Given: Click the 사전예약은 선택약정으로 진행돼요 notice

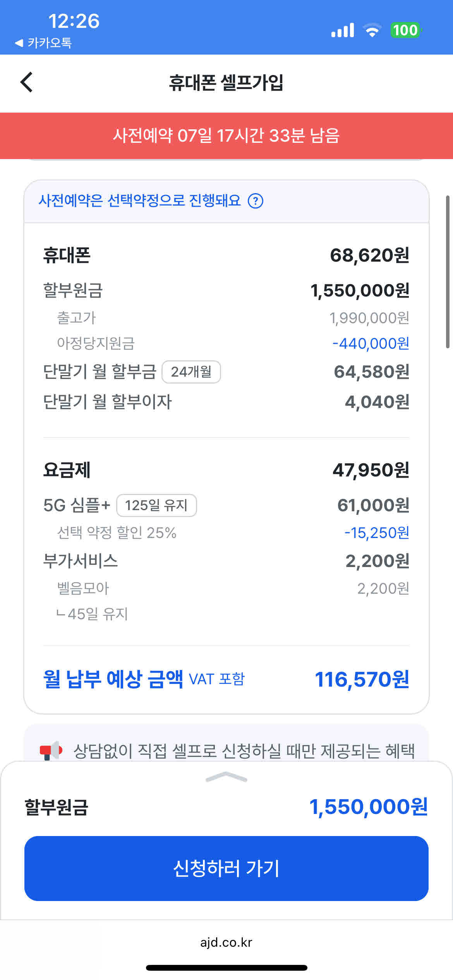Looking at the screenshot, I should pyautogui.click(x=139, y=201).
